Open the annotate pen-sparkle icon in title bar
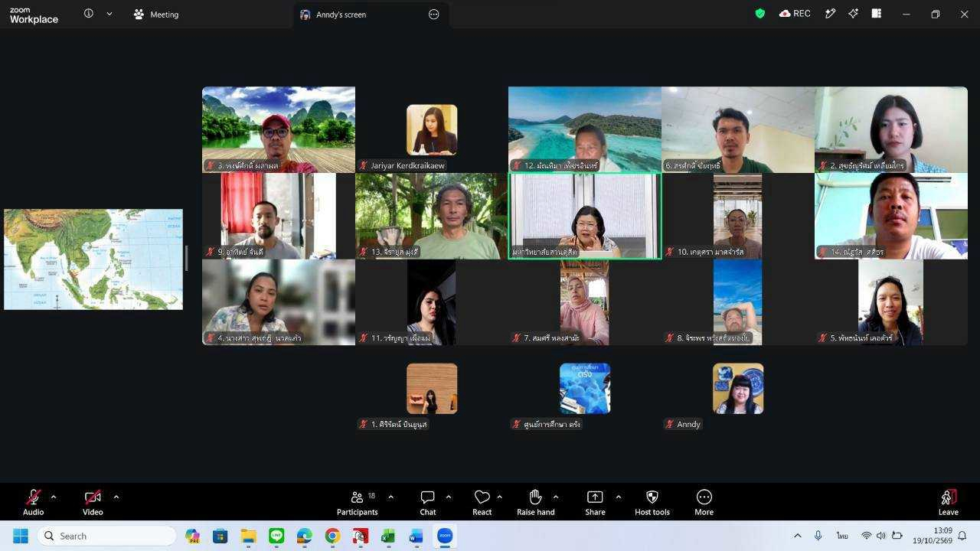This screenshot has width=980, height=551. click(x=830, y=14)
